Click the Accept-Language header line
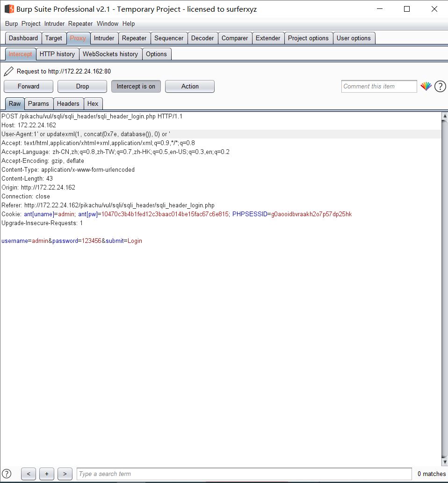Screen dimensions: 448x483 point(116,152)
